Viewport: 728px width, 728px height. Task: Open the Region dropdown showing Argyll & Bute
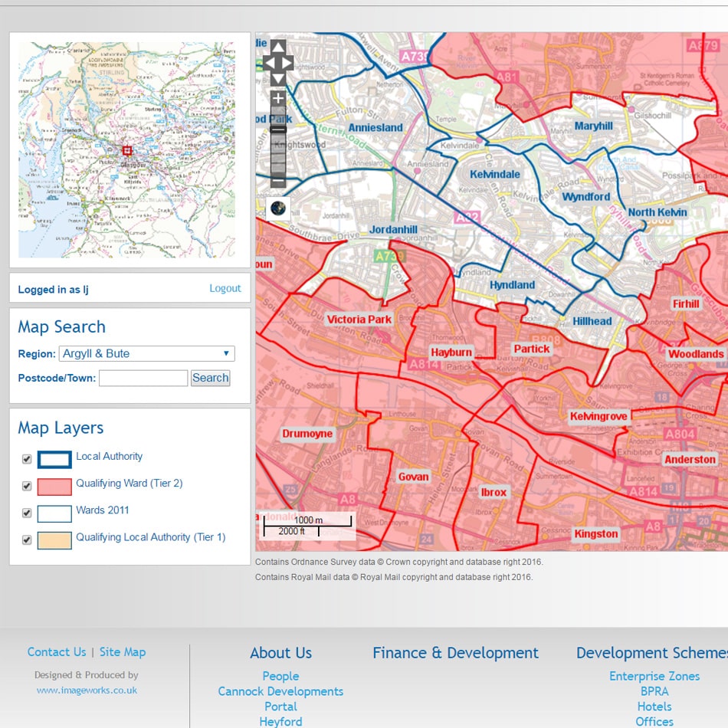pos(146,353)
